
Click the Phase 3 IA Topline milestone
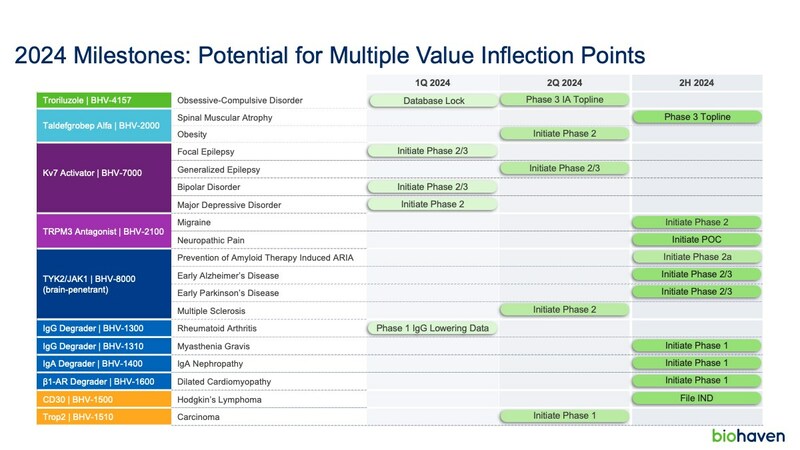point(564,99)
